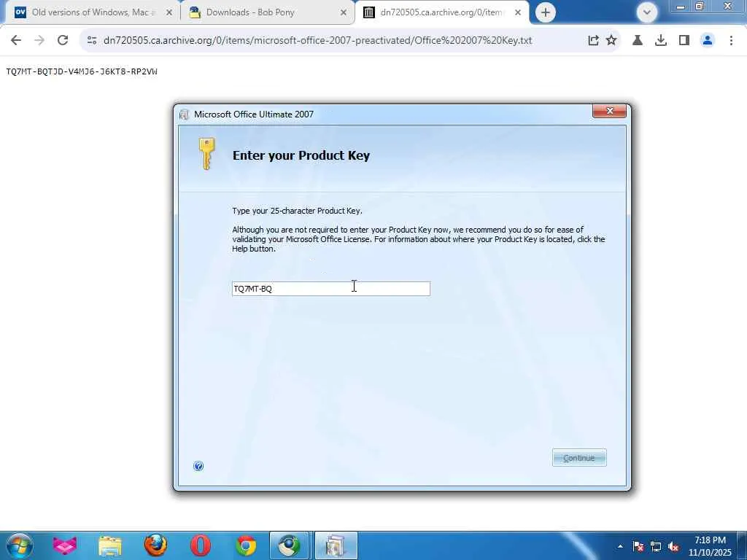The height and width of the screenshot is (560, 747).
Task: Close the Microsoft Office Ultimate 2007 dialog
Action: pos(609,111)
